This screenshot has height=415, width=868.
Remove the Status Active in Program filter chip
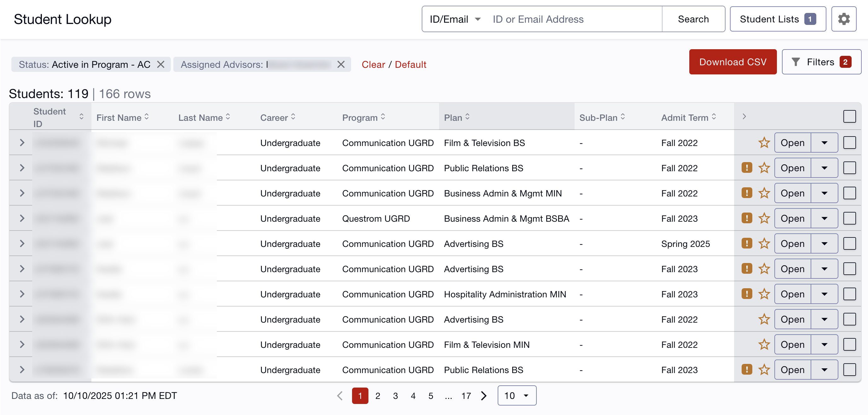coord(161,64)
